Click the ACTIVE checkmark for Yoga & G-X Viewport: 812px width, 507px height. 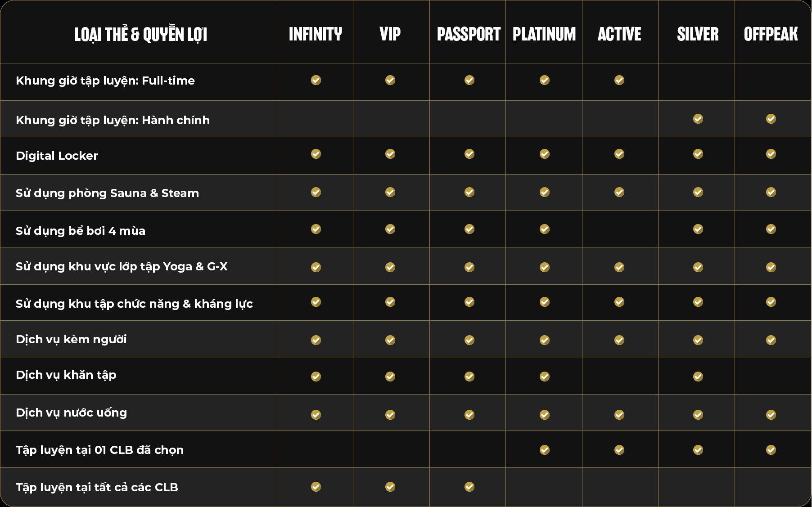pyautogui.click(x=619, y=267)
